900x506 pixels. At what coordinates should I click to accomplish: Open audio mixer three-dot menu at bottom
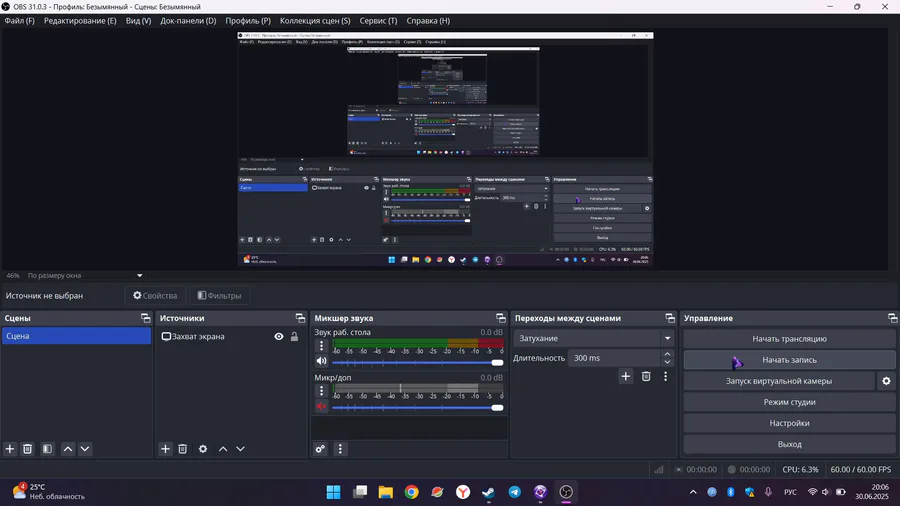click(340, 449)
